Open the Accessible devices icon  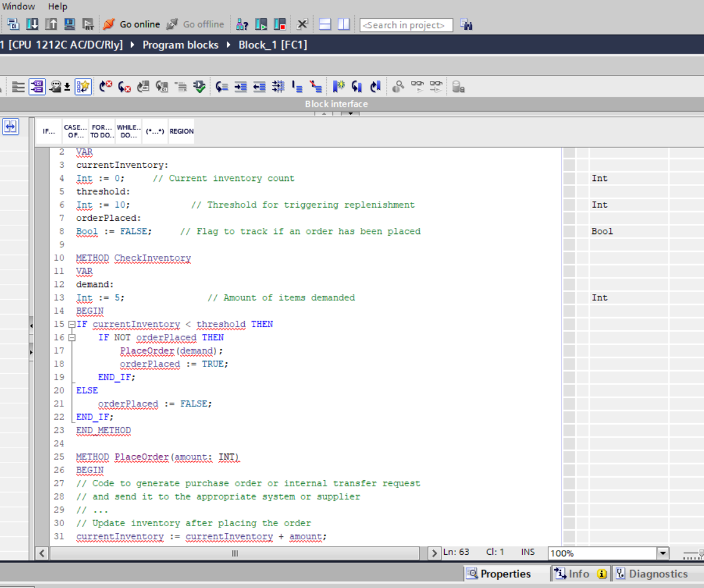[242, 24]
